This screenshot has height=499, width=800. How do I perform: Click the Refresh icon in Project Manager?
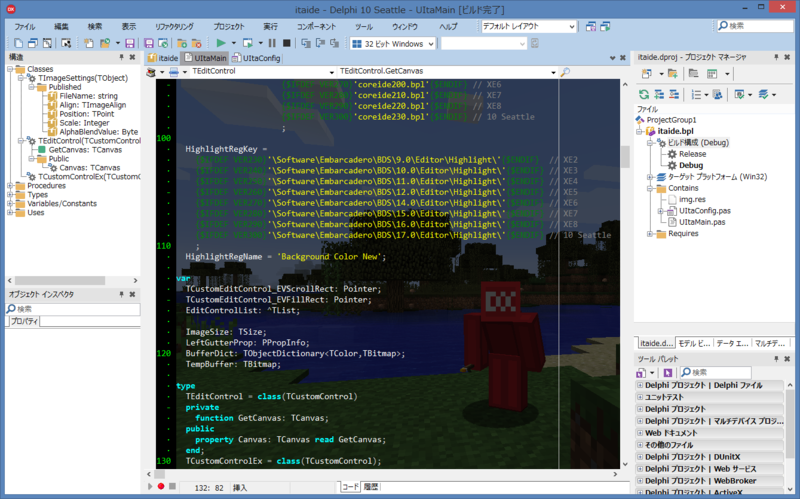coord(644,94)
